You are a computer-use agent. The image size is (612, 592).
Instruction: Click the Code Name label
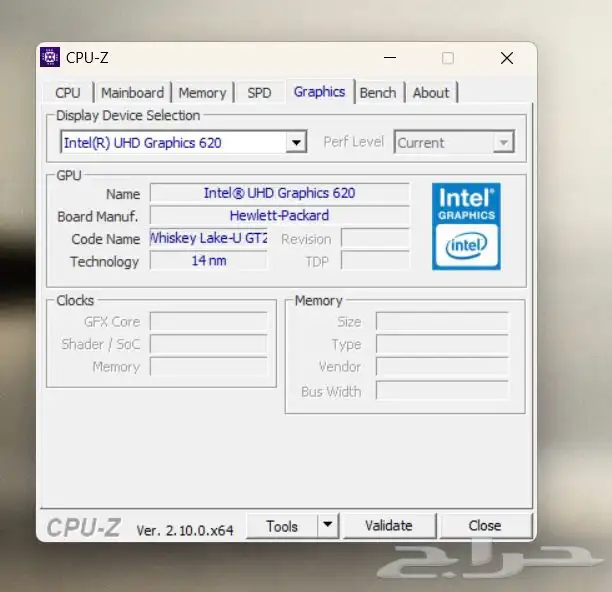coord(105,239)
